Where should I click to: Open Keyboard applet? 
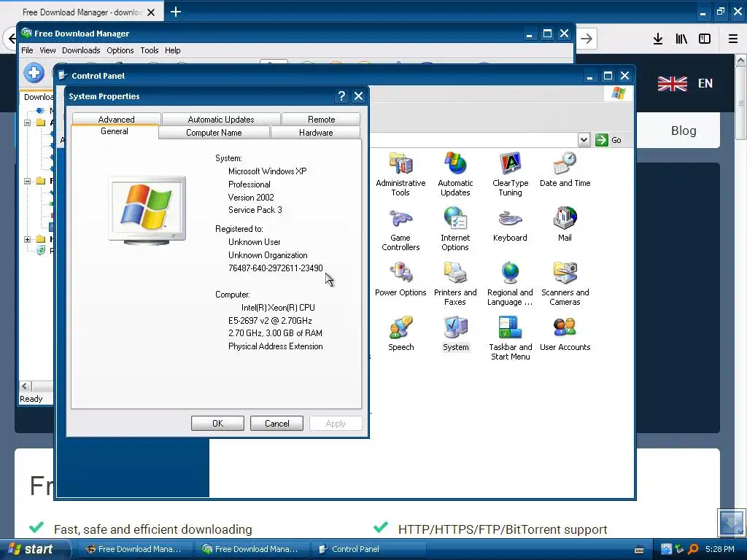point(510,225)
